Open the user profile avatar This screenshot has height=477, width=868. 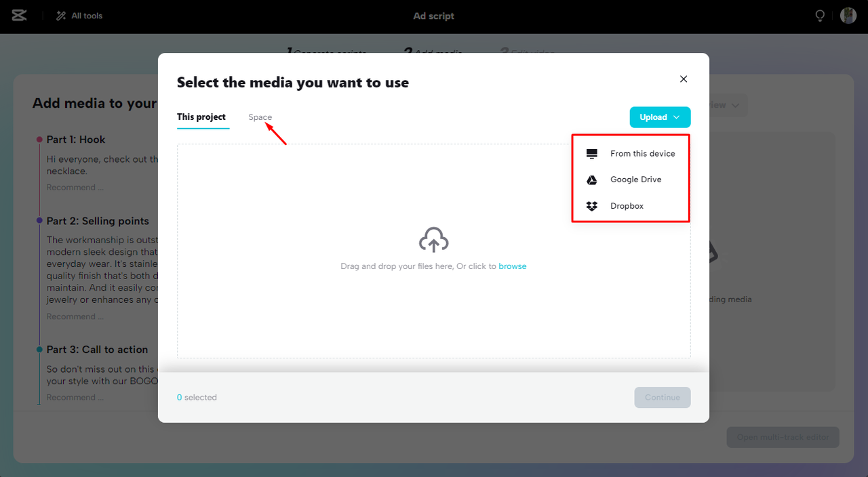(848, 16)
